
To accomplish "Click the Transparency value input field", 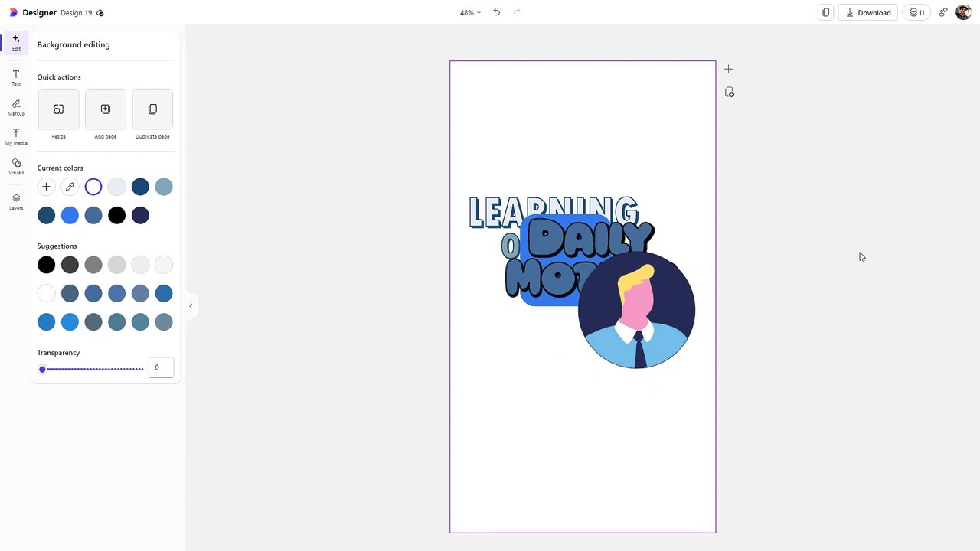I will (161, 367).
